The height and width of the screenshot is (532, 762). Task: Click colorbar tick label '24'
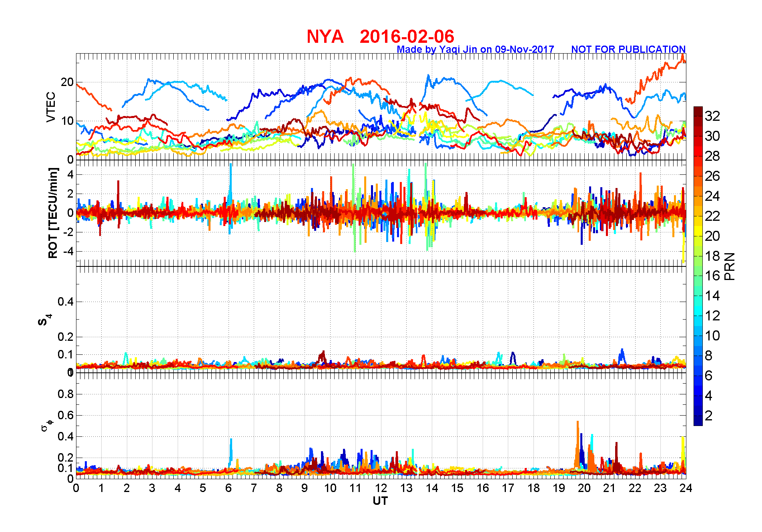(x=712, y=196)
